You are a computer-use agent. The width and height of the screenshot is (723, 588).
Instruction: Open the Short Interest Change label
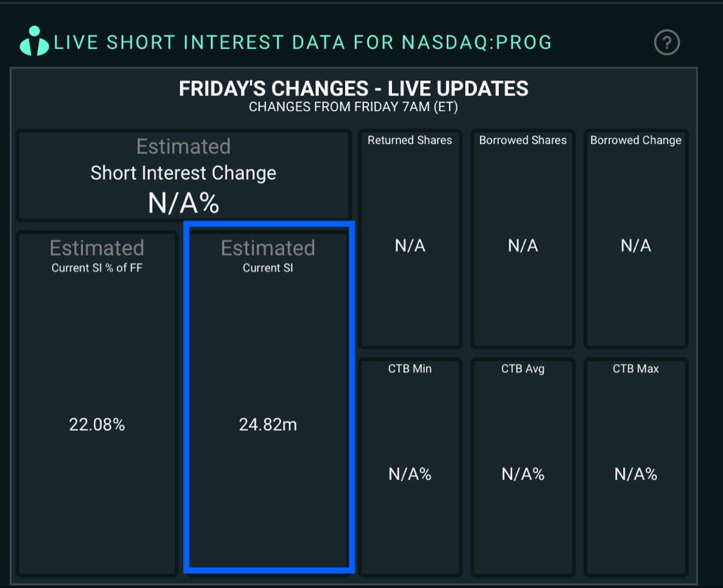point(183,173)
